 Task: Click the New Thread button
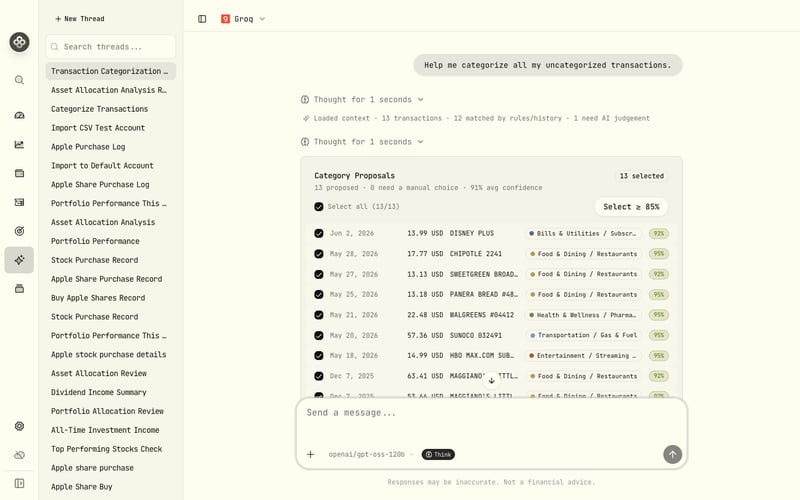click(x=80, y=18)
